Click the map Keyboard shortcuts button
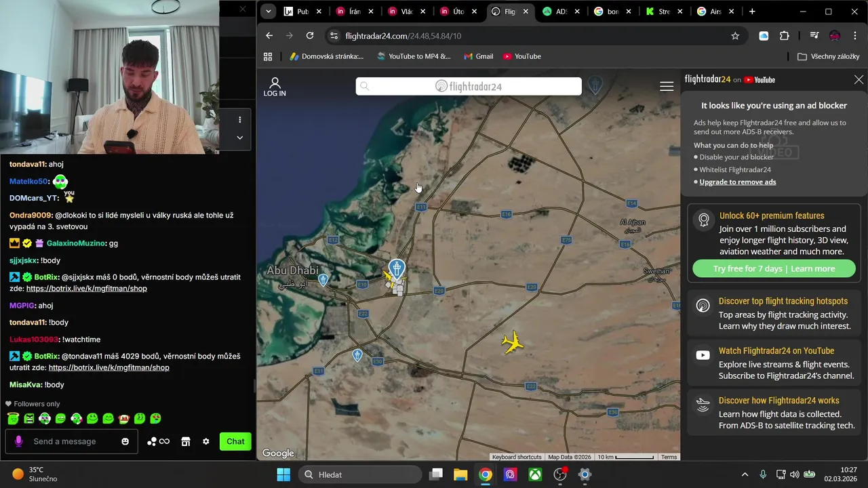Viewport: 868px width, 488px height. coord(517,457)
